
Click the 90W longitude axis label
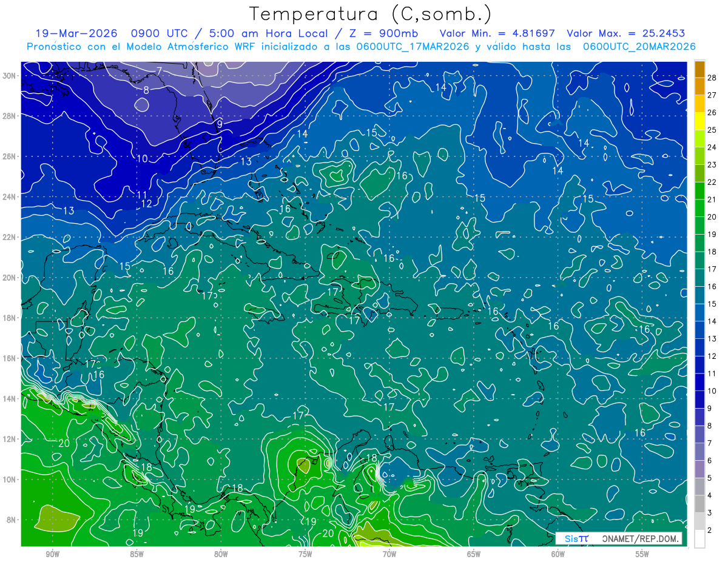coord(52,554)
